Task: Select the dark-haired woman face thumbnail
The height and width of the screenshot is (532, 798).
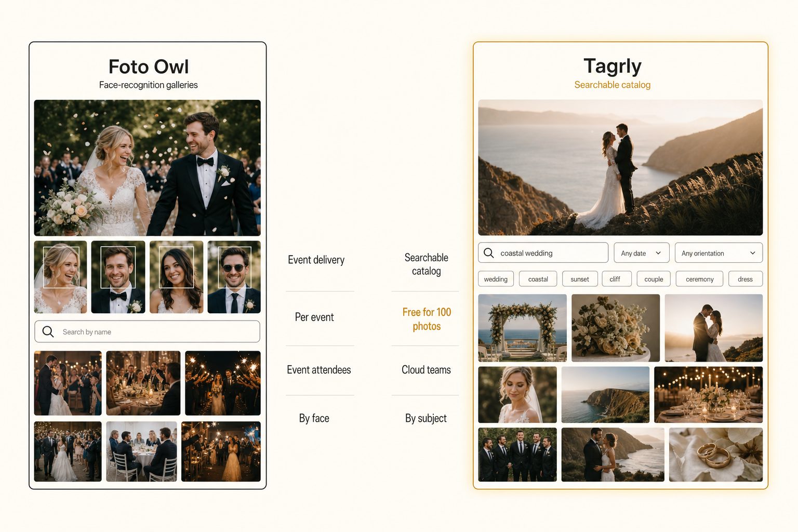Action: 176,277
